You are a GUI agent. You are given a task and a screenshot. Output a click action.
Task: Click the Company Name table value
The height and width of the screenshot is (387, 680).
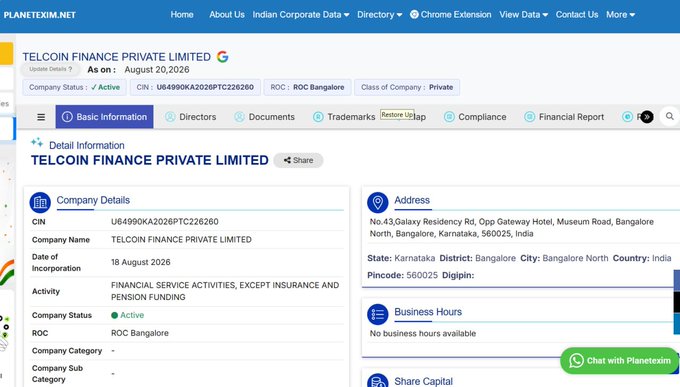[181, 239]
